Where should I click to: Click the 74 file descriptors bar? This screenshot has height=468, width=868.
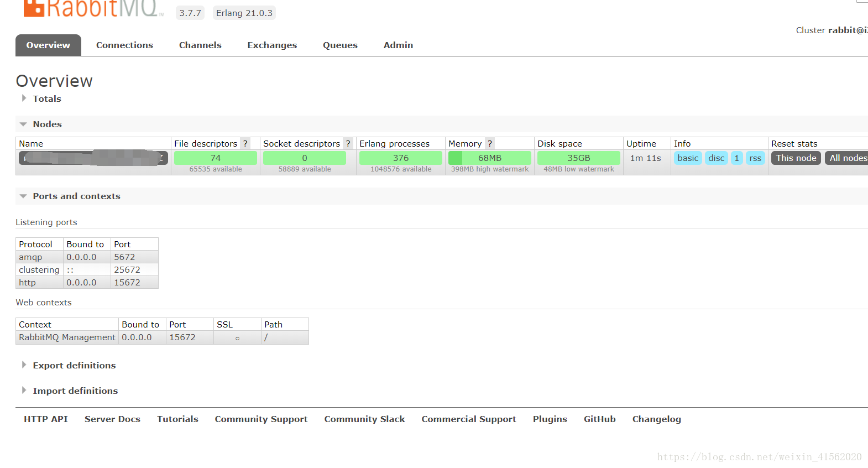tap(216, 158)
